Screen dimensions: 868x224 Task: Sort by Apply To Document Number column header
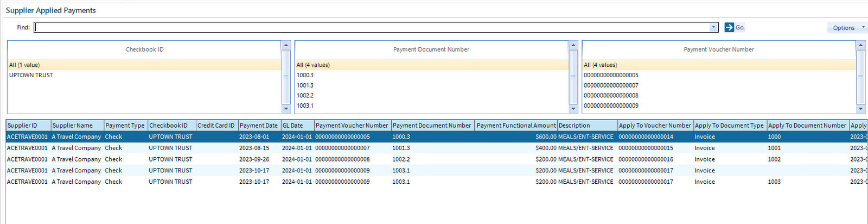(x=808, y=126)
